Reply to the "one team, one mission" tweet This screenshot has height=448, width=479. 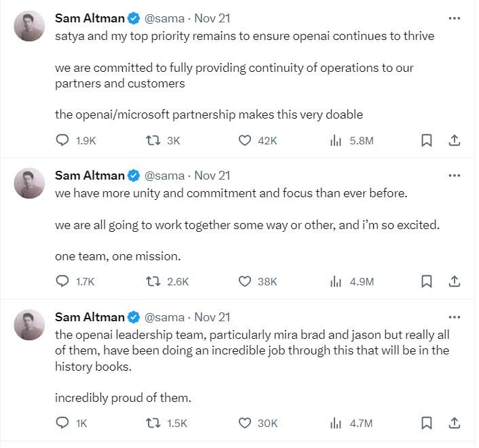[x=62, y=281]
